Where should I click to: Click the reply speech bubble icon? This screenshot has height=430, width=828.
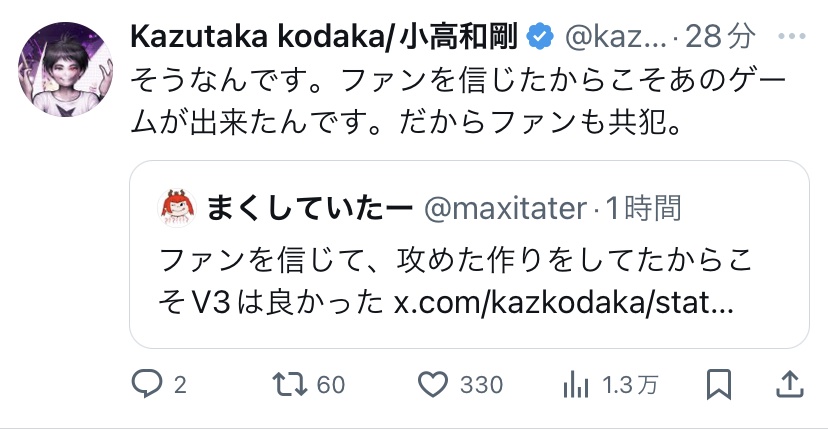point(146,383)
